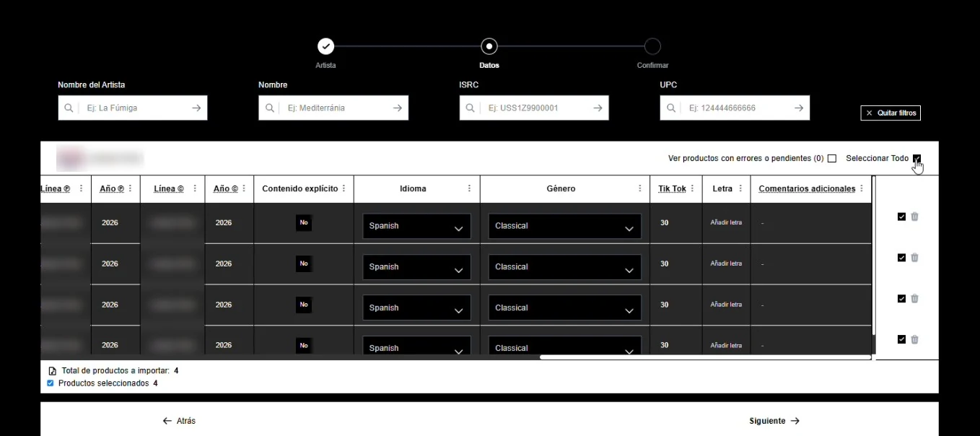The height and width of the screenshot is (436, 980).
Task: Delete the second product row with its trash icon
Action: [914, 258]
